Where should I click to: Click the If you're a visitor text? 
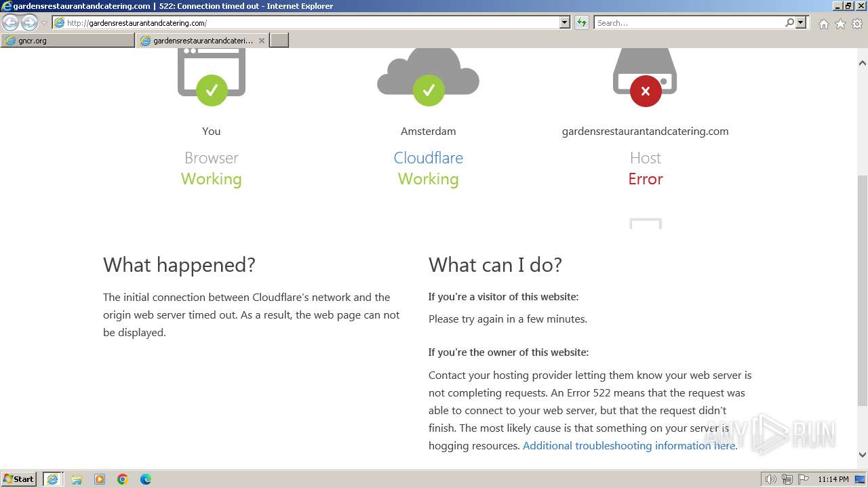[503, 297]
